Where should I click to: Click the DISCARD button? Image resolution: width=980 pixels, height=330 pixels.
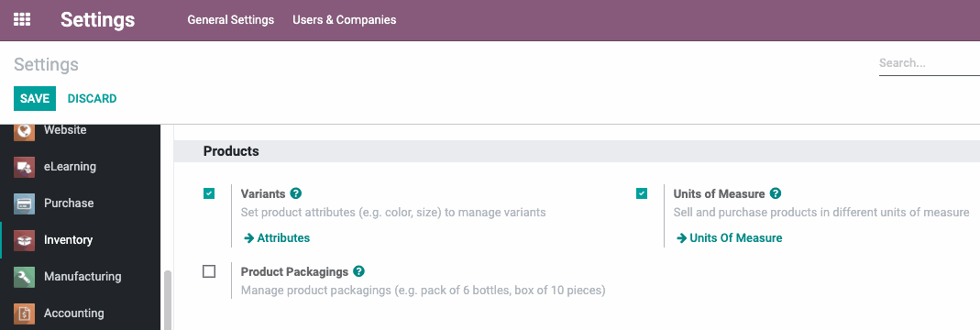92,99
